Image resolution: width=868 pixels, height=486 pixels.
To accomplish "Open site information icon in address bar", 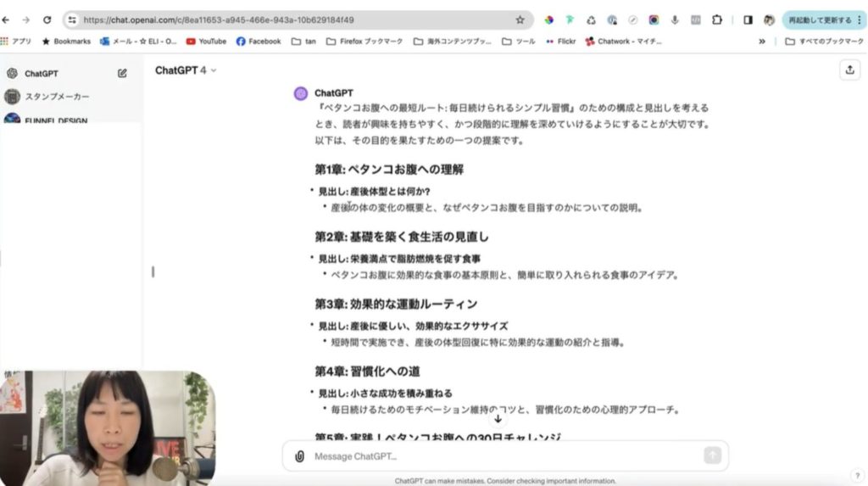I will click(72, 20).
